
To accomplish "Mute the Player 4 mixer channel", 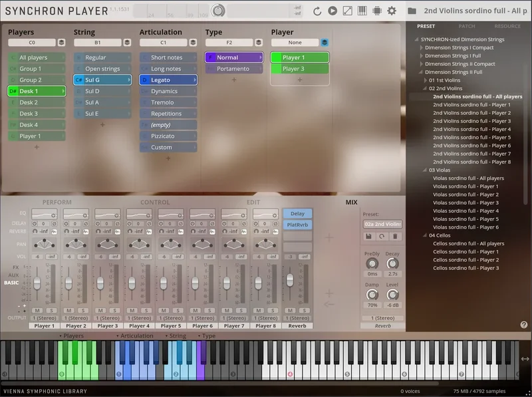I will point(132,310).
